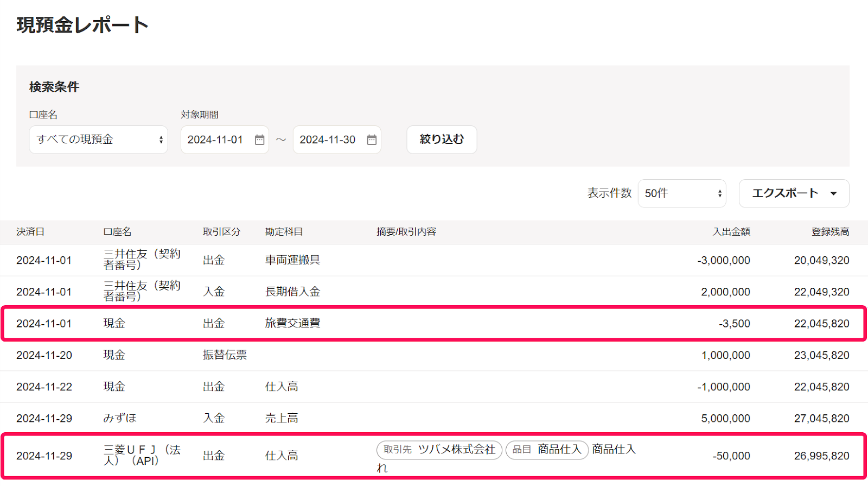Click the amount 1,000,000
The width and height of the screenshot is (868, 486).
click(x=725, y=355)
